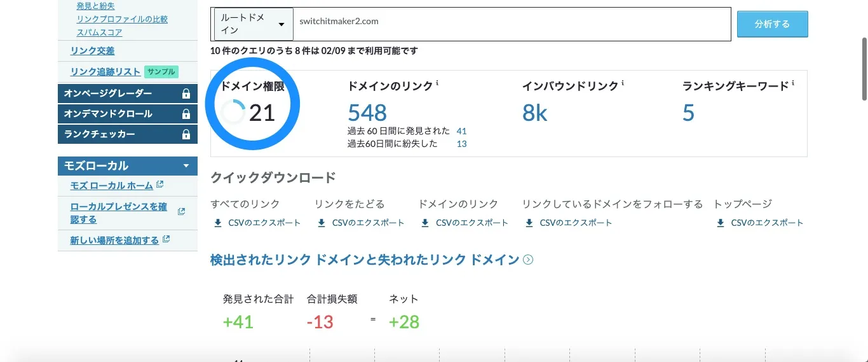The image size is (868, 362).
Task: Click CSVのエクスポート under すべてのリンク
Action: tap(264, 223)
